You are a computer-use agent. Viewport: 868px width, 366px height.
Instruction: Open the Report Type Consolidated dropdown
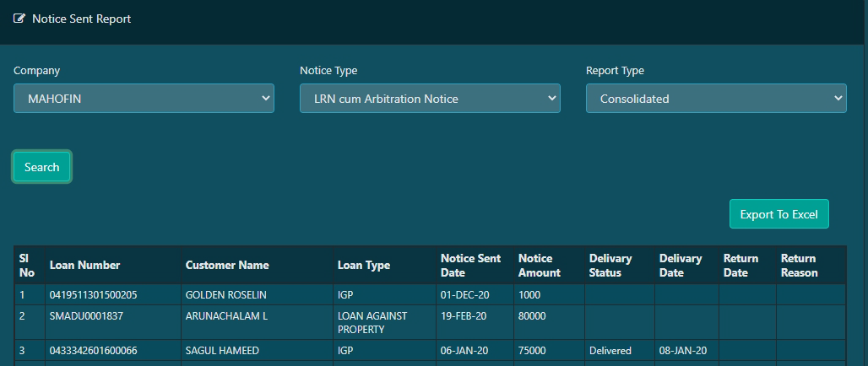pyautogui.click(x=716, y=99)
